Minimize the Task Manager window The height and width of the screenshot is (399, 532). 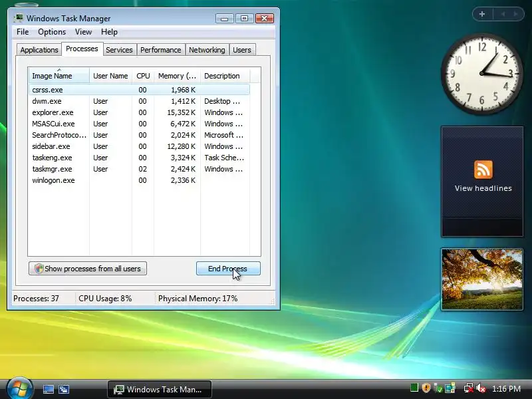pos(225,19)
